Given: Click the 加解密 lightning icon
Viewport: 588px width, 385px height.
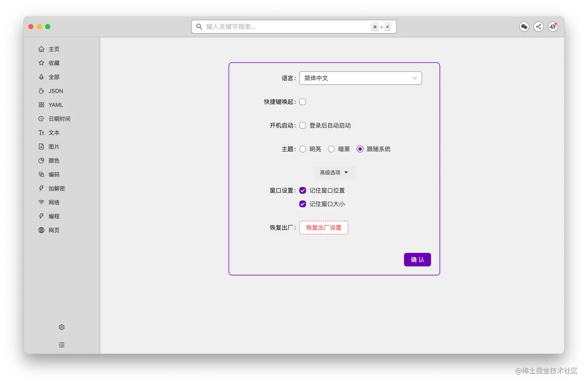Looking at the screenshot, I should [41, 188].
